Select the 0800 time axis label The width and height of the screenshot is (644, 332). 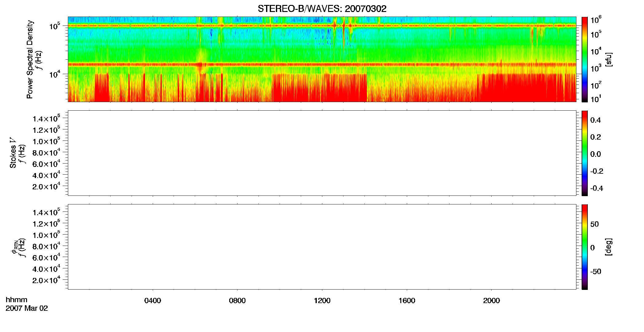click(237, 301)
